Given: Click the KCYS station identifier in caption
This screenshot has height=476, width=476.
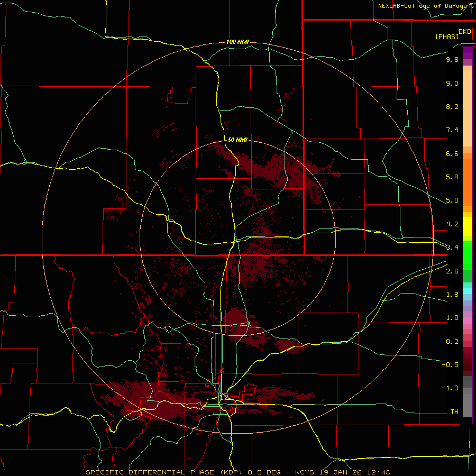Looking at the screenshot, I should 305,472.
